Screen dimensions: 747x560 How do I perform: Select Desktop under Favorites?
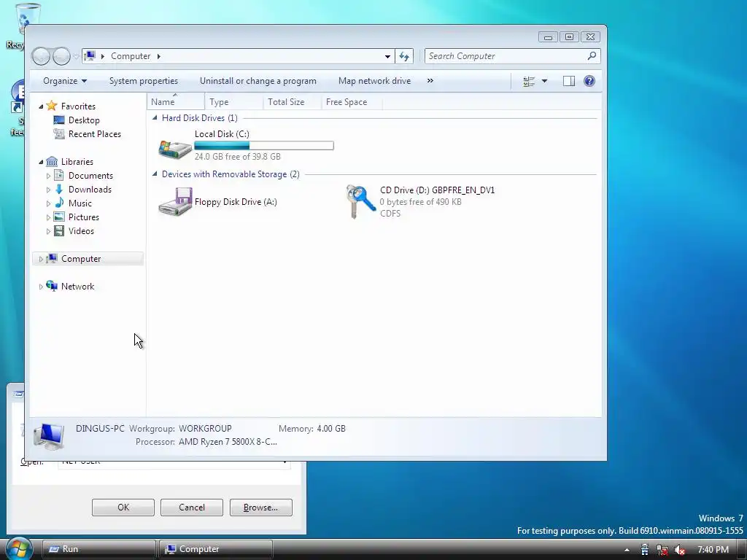(84, 120)
